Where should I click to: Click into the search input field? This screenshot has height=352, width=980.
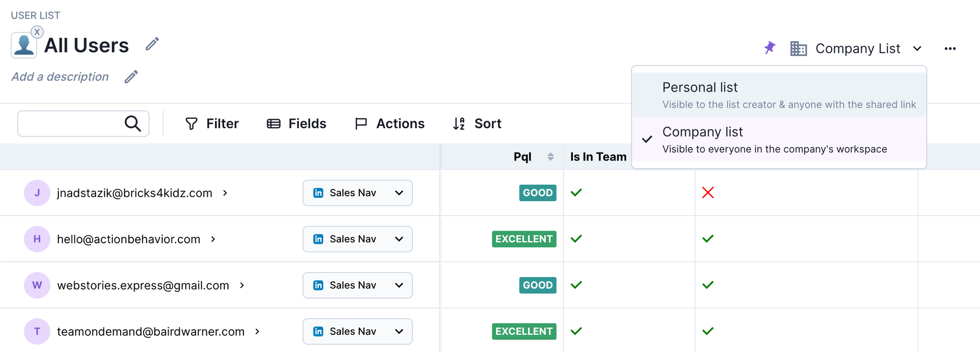coord(70,123)
